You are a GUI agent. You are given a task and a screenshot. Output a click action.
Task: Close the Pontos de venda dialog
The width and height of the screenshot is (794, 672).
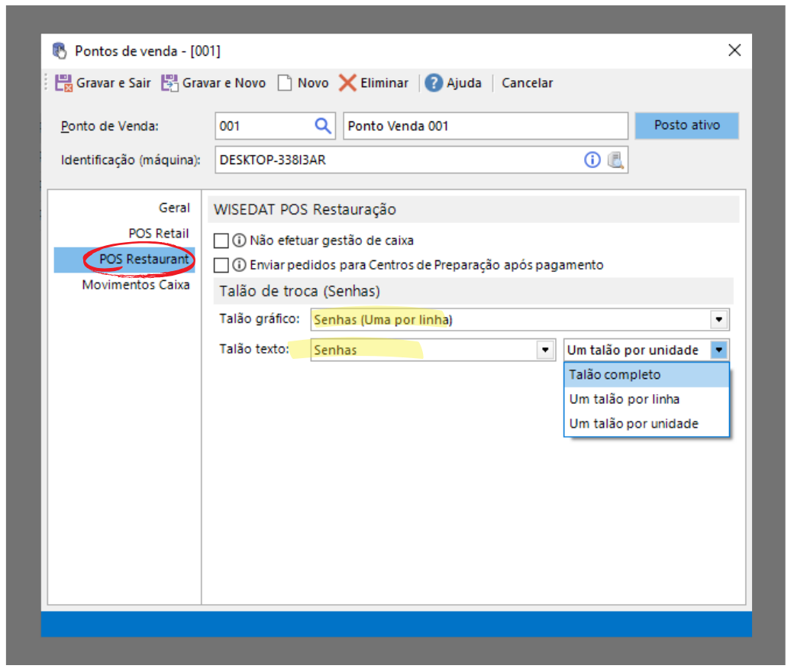734,50
